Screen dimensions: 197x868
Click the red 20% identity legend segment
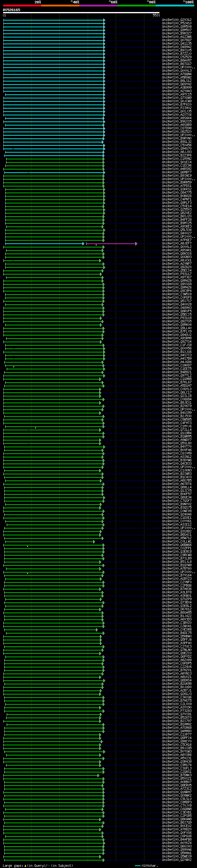point(22,6)
